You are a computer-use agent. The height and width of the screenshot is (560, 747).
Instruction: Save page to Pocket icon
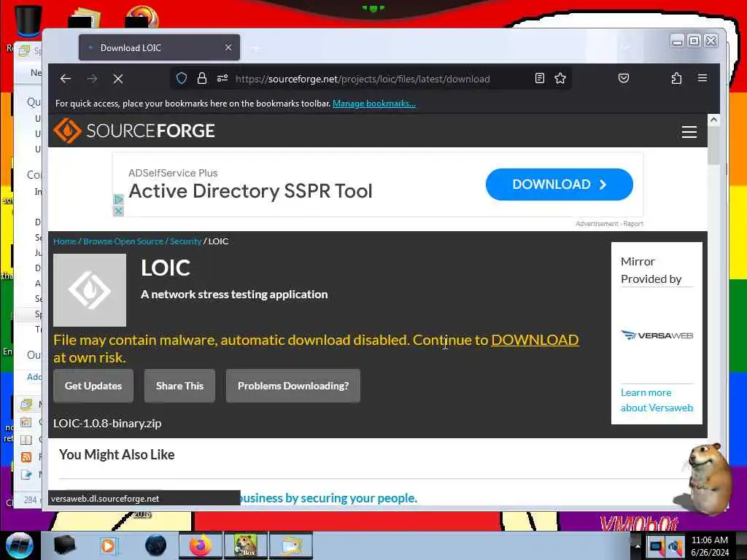(x=624, y=78)
